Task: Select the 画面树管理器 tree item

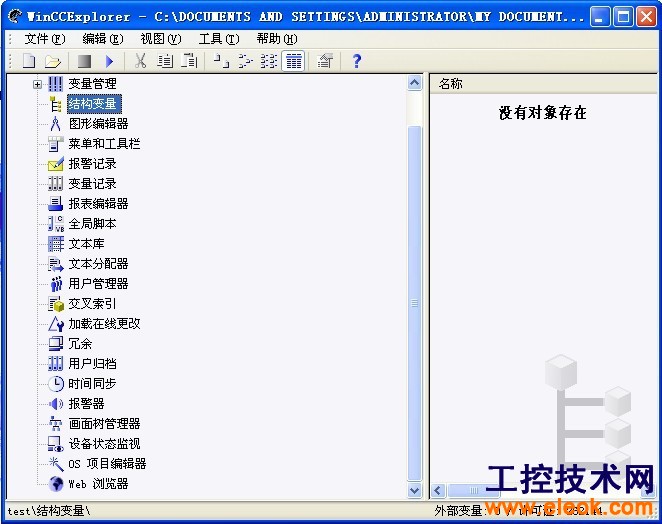Action: click(104, 424)
